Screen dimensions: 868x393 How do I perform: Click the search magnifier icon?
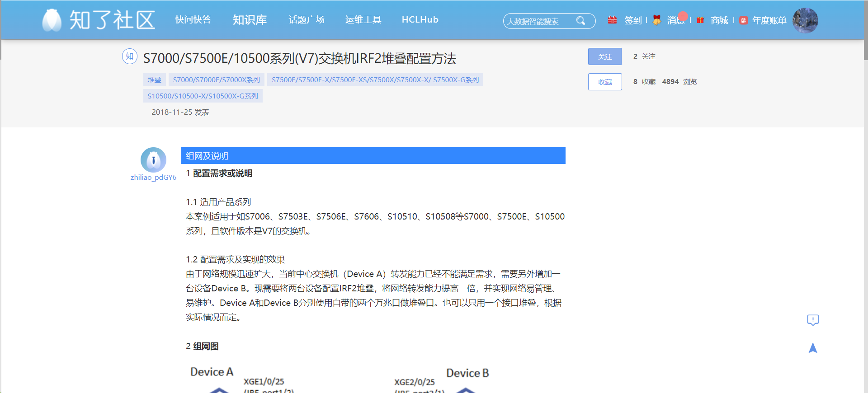pyautogui.click(x=580, y=21)
